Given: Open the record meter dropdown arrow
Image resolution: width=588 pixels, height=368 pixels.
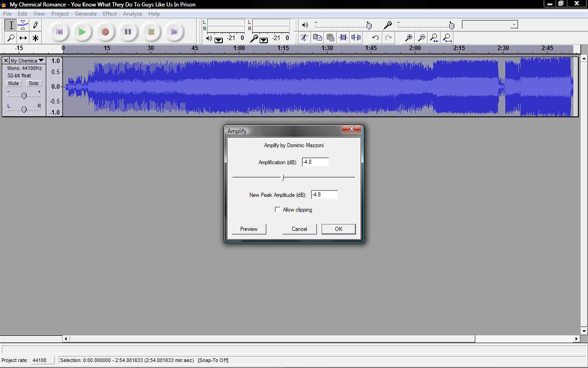Looking at the screenshot, I should click(264, 40).
